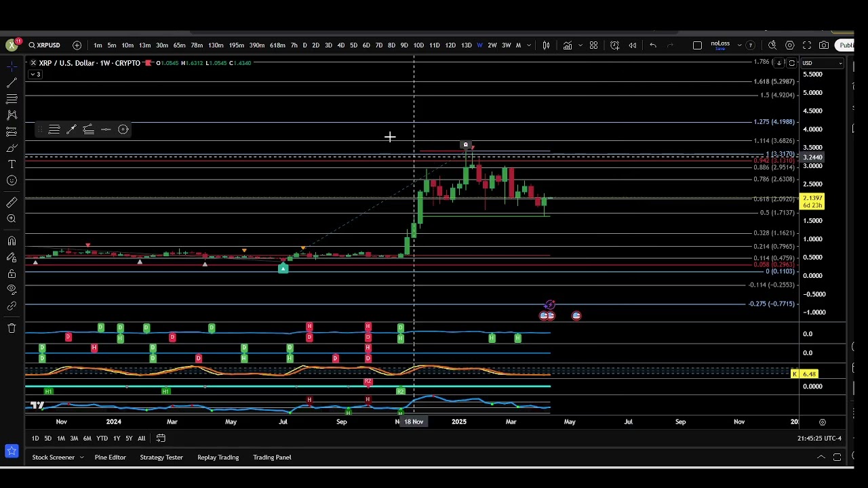Viewport: 868px width, 488px height.
Task: Open quick search with magnifier icon
Action: (x=772, y=45)
